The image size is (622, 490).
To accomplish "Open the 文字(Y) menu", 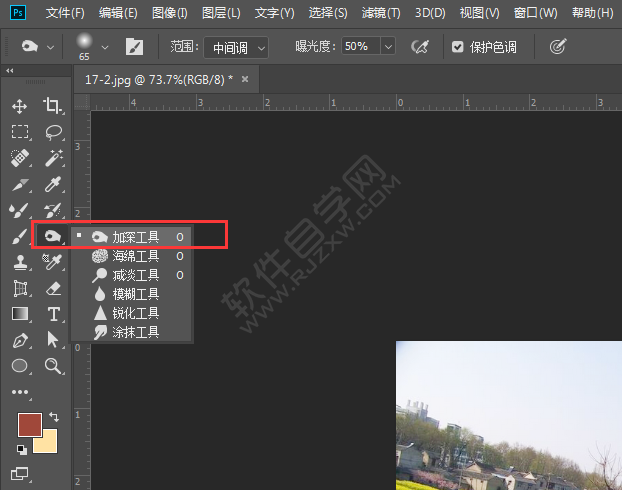I will click(x=275, y=13).
